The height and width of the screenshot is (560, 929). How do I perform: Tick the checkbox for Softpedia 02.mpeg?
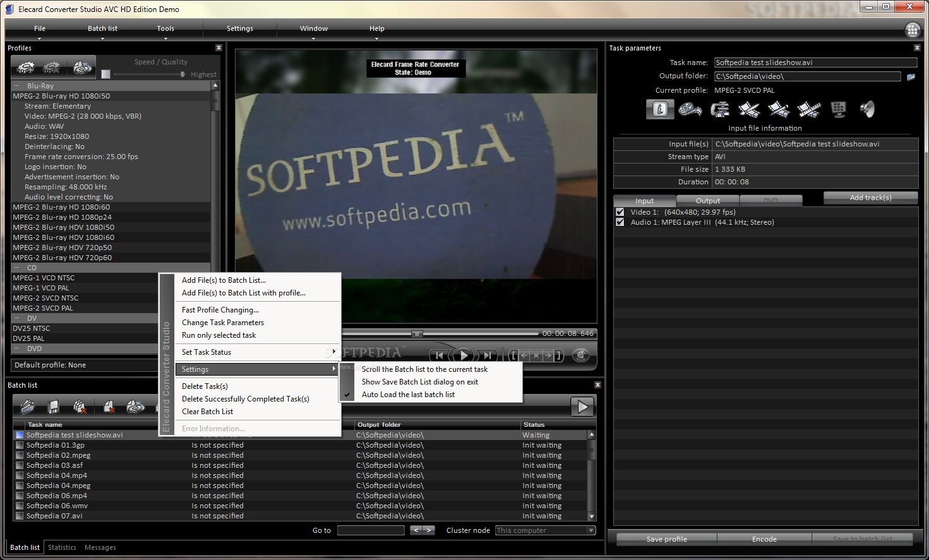tap(20, 455)
